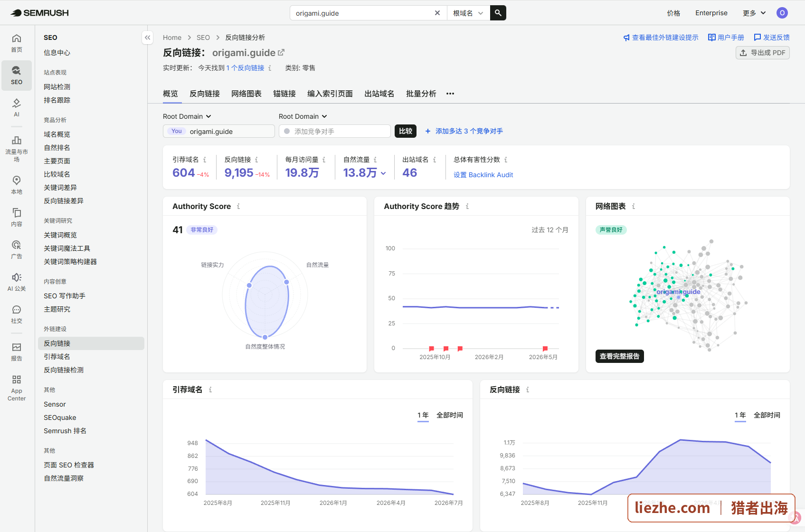Open the AI section icon

pyautogui.click(x=17, y=107)
